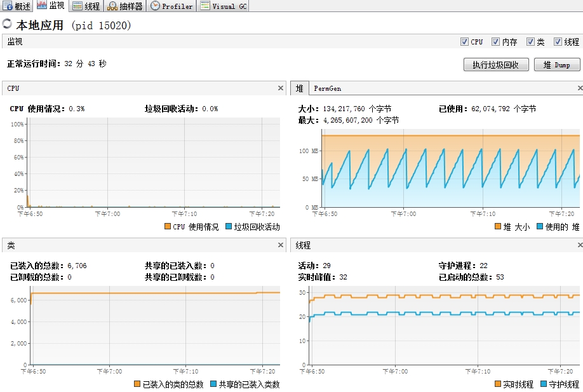This screenshot has width=583, height=392.
Task: Click the 监视 tab chart icon
Action: point(42,5)
